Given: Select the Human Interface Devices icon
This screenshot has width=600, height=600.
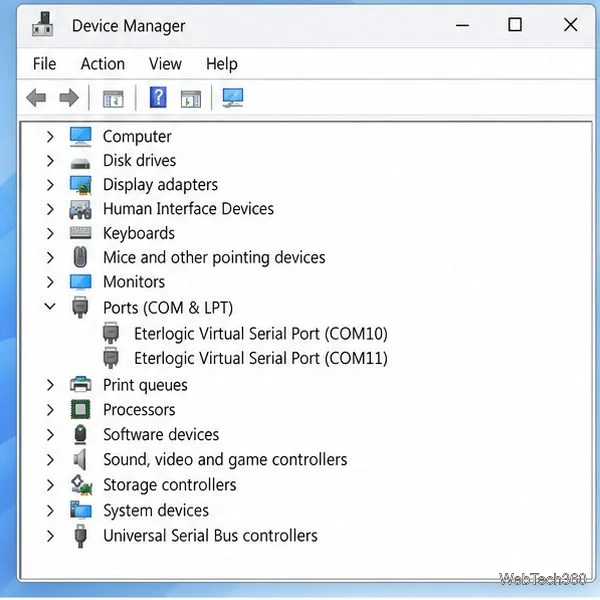Looking at the screenshot, I should (x=80, y=209).
